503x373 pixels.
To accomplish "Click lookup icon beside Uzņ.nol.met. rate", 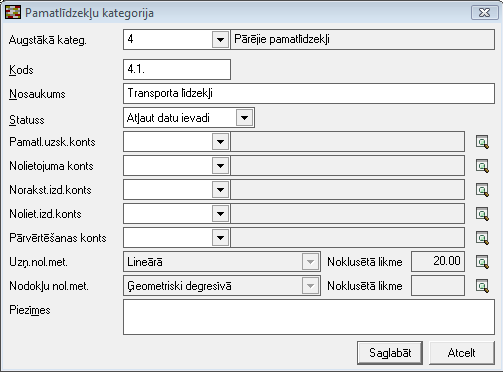I will 482,262.
